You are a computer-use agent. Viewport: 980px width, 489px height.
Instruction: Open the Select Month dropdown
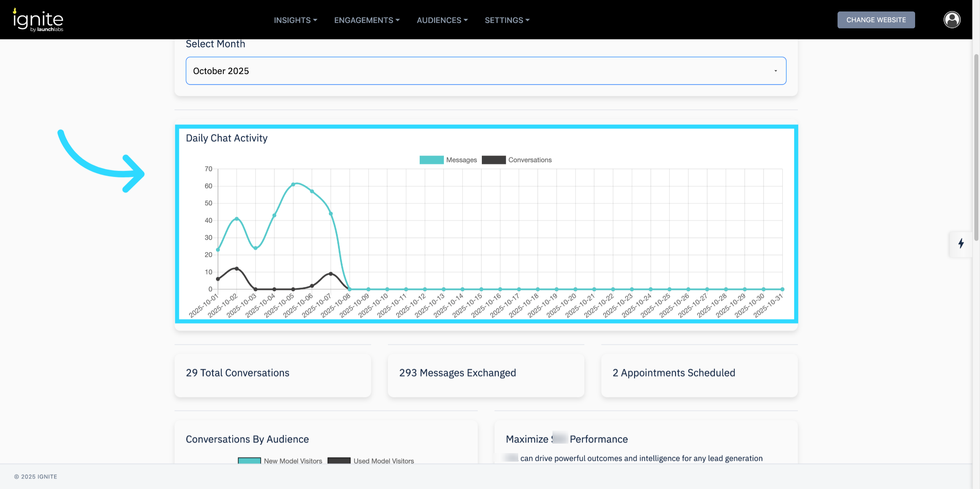[486, 71]
